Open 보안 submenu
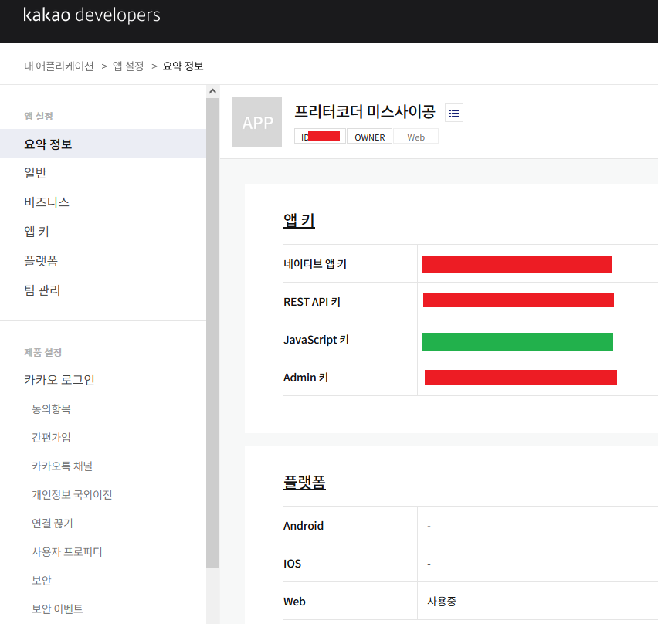The width and height of the screenshot is (658, 644). coord(42,580)
